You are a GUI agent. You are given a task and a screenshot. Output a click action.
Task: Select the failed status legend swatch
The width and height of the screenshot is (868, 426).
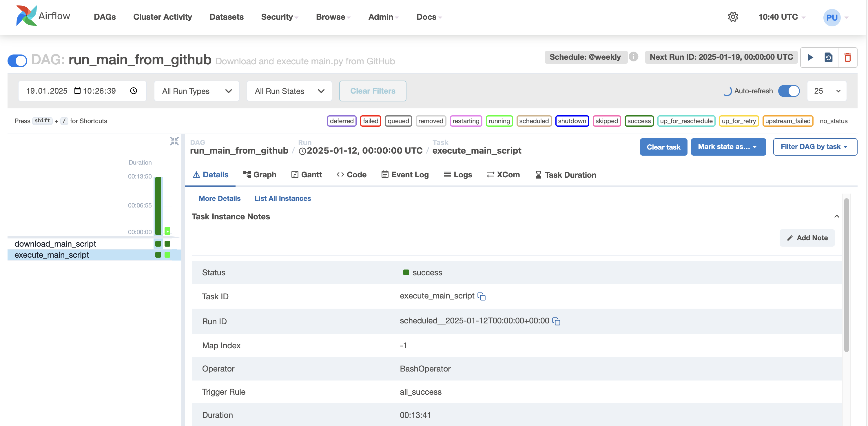pyautogui.click(x=370, y=121)
